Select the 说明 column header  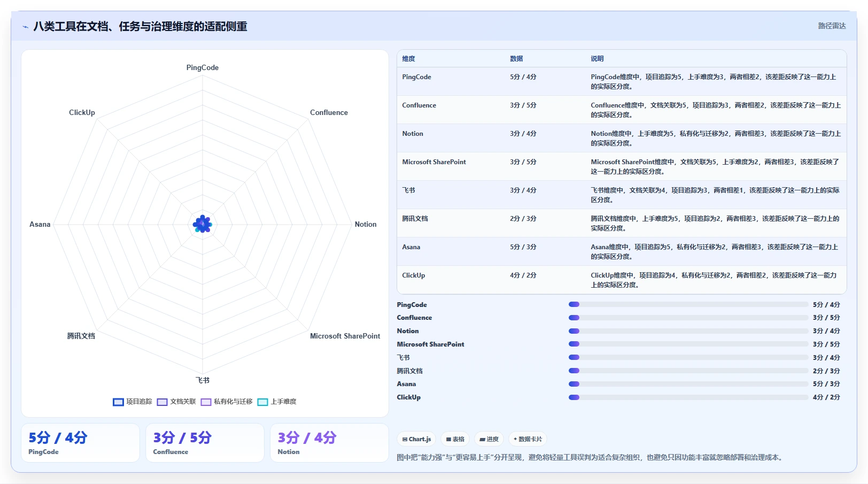[x=597, y=59]
